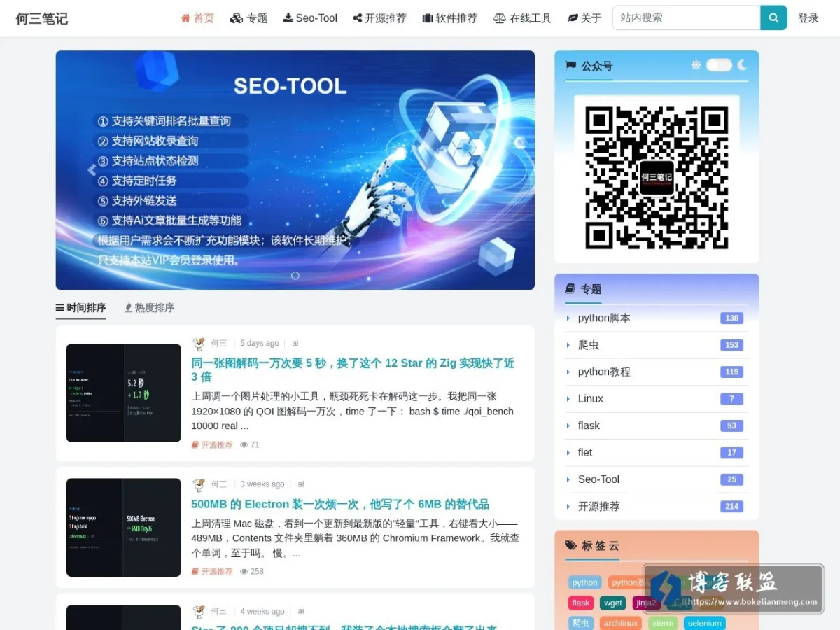This screenshot has height=630, width=840.
Task: Click the 何三笔记 site logo
Action: pyautogui.click(x=41, y=18)
